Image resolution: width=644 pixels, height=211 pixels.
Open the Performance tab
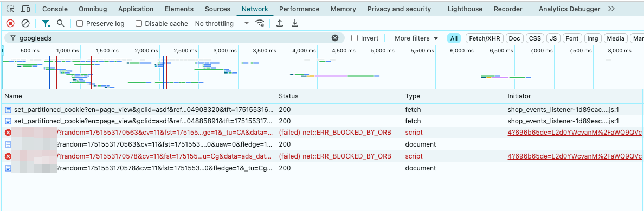(299, 9)
